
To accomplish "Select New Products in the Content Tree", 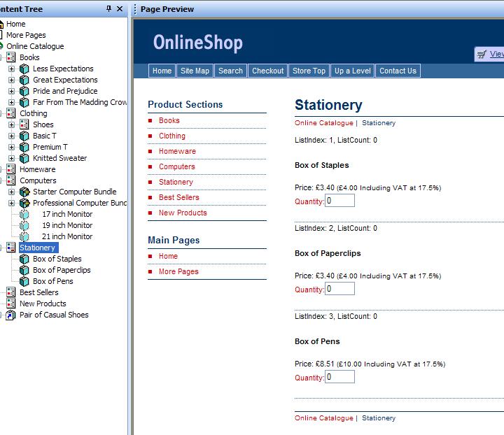I will tap(43, 304).
